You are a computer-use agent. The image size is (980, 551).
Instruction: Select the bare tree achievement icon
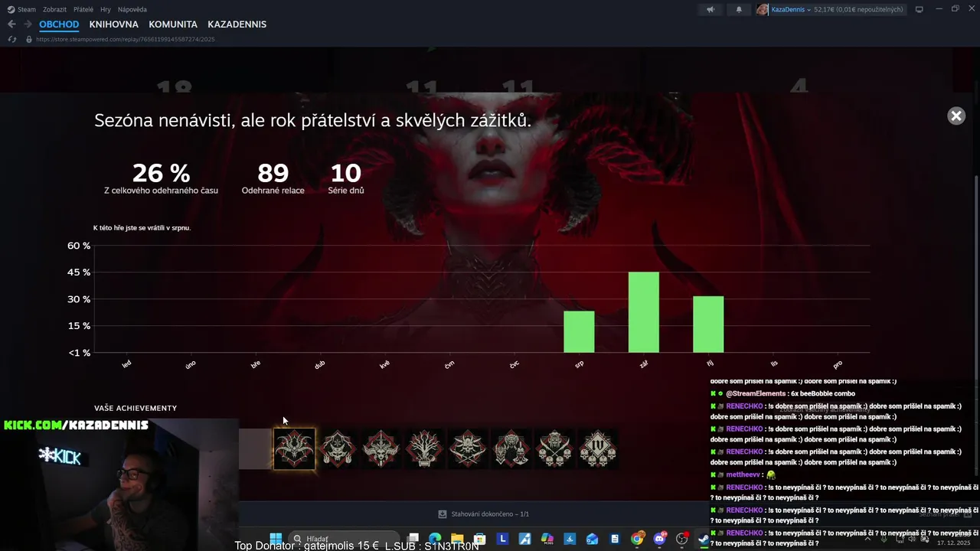pyautogui.click(x=424, y=448)
